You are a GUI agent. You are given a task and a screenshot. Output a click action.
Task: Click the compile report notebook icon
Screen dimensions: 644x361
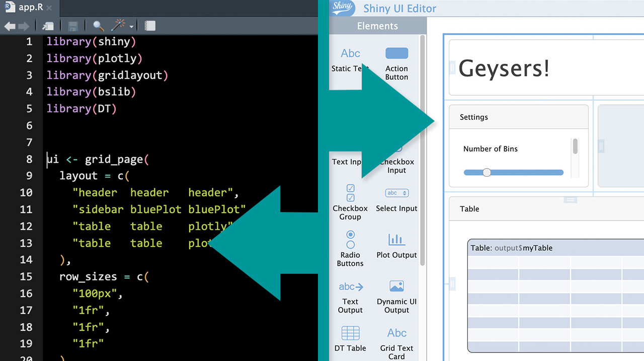pos(150,26)
